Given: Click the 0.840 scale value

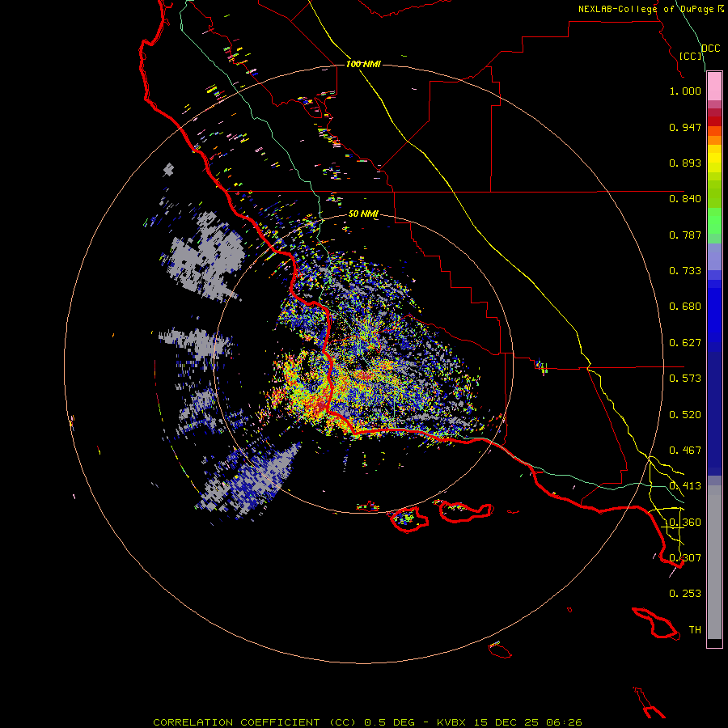Looking at the screenshot, I should (x=685, y=199).
